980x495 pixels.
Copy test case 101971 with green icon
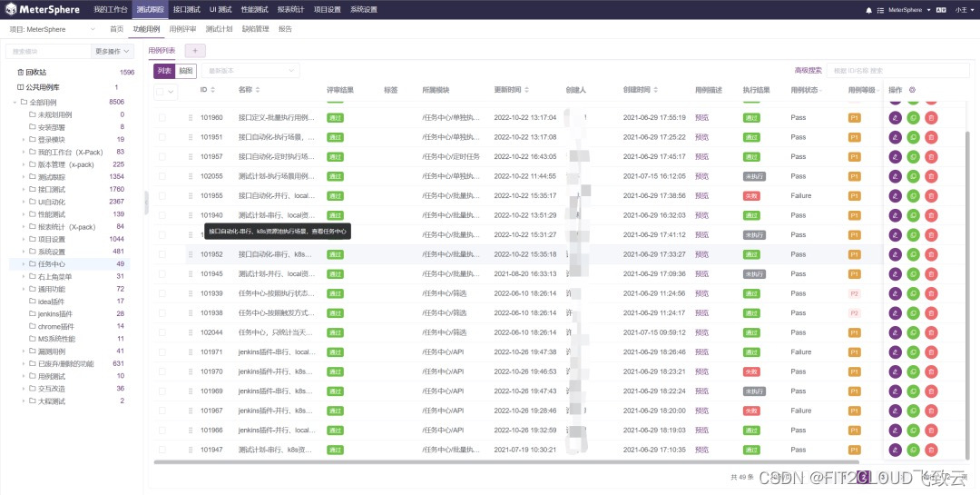click(x=913, y=351)
